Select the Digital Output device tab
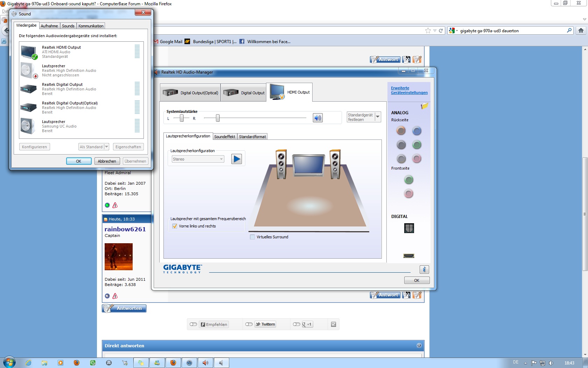Screen dimensions: 588x368 pyautogui.click(x=244, y=93)
